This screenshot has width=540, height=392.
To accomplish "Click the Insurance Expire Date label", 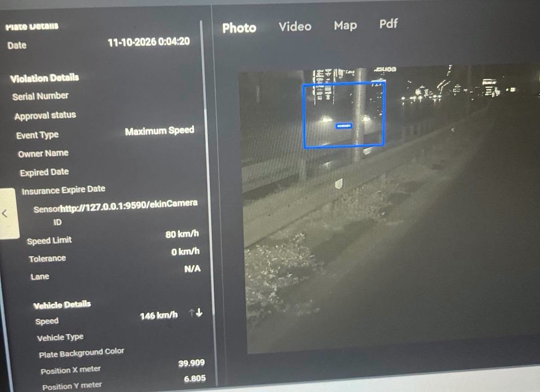I will [63, 190].
